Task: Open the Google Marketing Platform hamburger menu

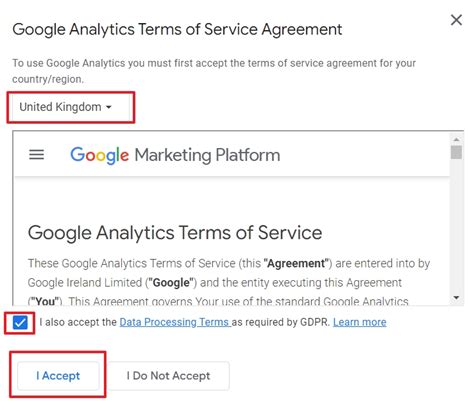Action: click(x=36, y=155)
